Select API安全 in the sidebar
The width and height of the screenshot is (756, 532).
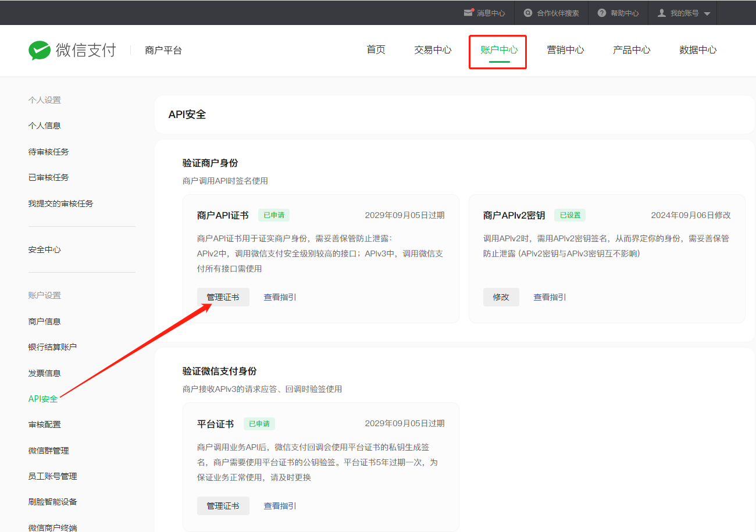tap(43, 399)
